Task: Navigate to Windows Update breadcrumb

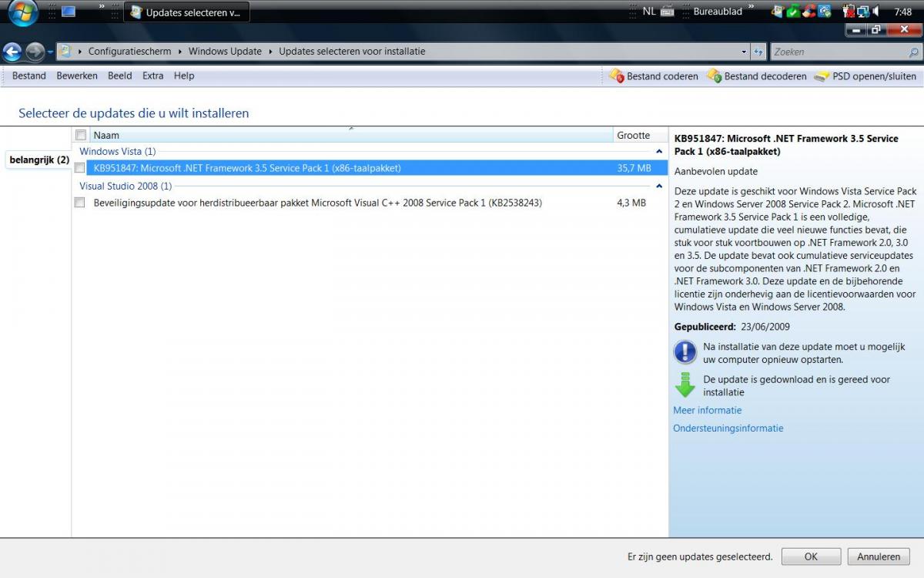Action: pos(225,52)
